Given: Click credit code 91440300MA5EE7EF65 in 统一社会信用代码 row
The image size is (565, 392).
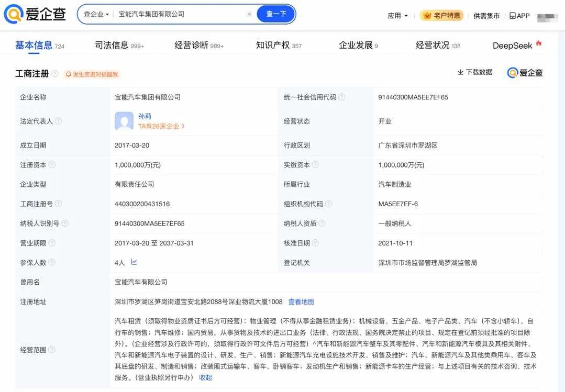Looking at the screenshot, I should (413, 97).
